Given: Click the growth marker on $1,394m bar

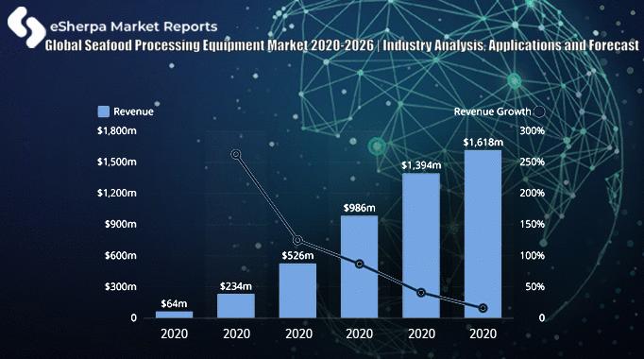Looking at the screenshot, I should 421,293.
